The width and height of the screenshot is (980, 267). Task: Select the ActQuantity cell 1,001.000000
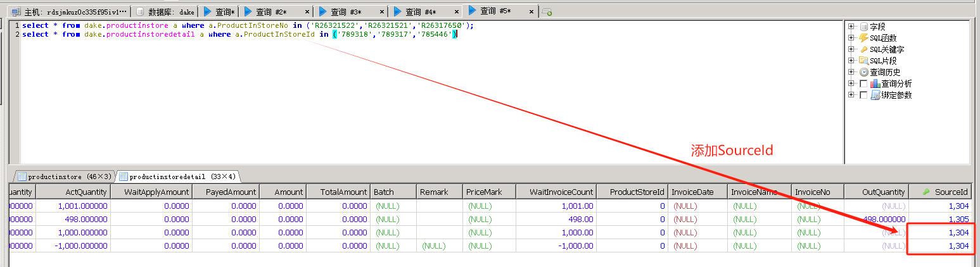click(73, 206)
